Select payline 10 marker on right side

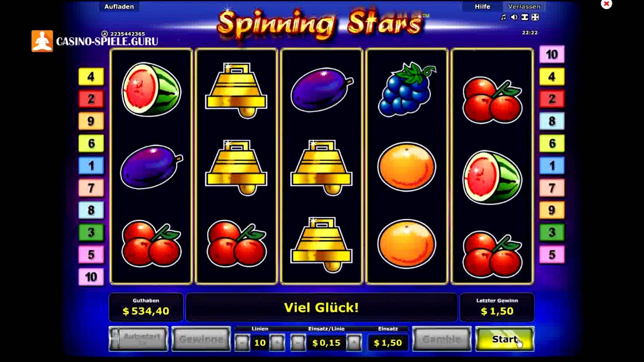[x=552, y=55]
